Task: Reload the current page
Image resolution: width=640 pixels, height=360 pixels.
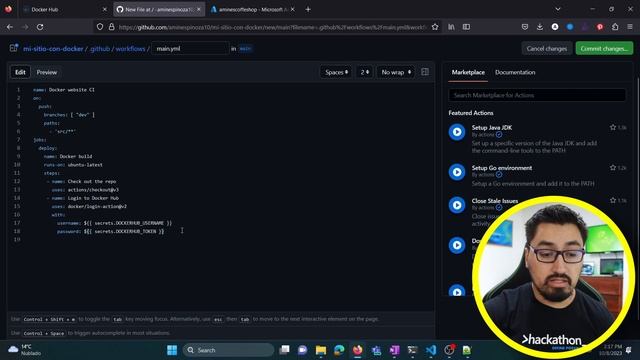Action: [40, 27]
